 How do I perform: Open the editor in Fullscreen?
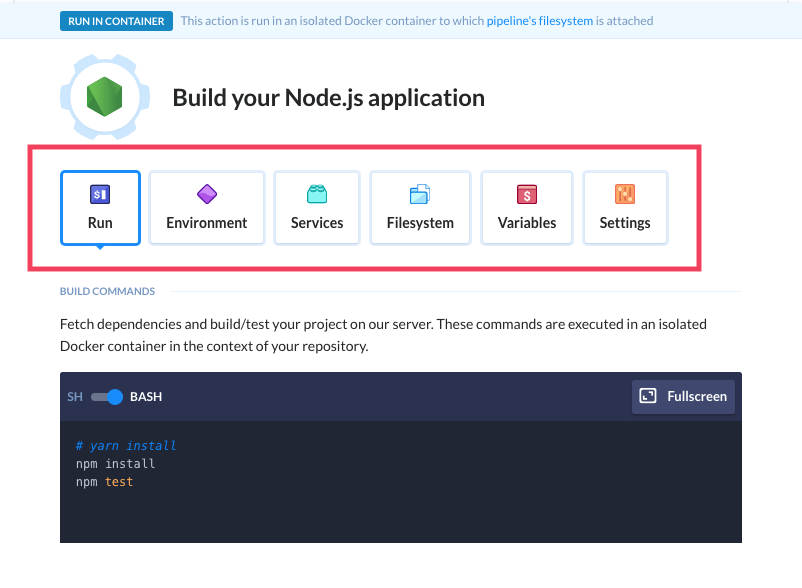[683, 397]
